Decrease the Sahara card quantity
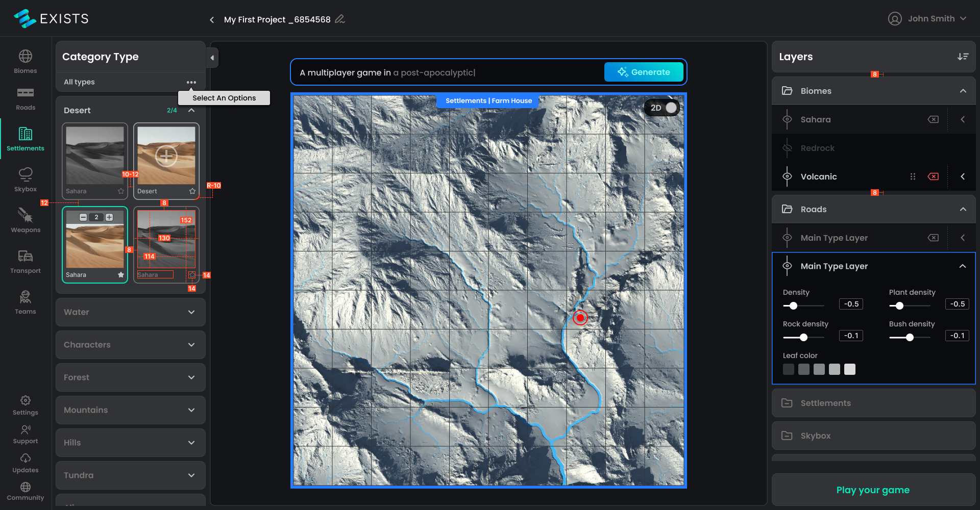980x510 pixels. (83, 217)
